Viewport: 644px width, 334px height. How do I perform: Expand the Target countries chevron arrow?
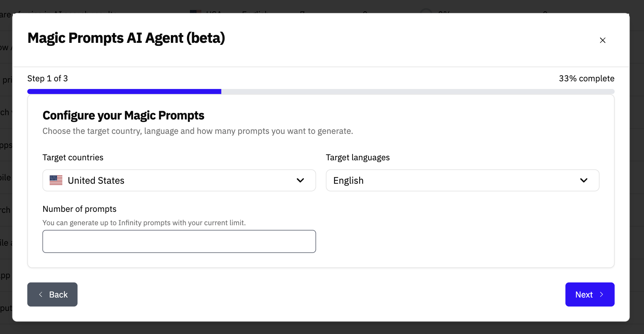click(x=300, y=180)
